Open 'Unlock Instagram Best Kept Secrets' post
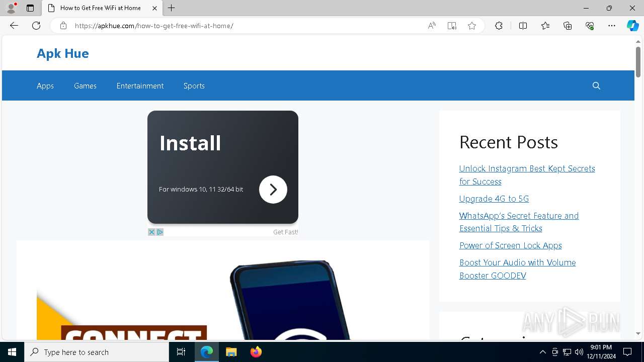Image resolution: width=644 pixels, height=362 pixels. 527,175
